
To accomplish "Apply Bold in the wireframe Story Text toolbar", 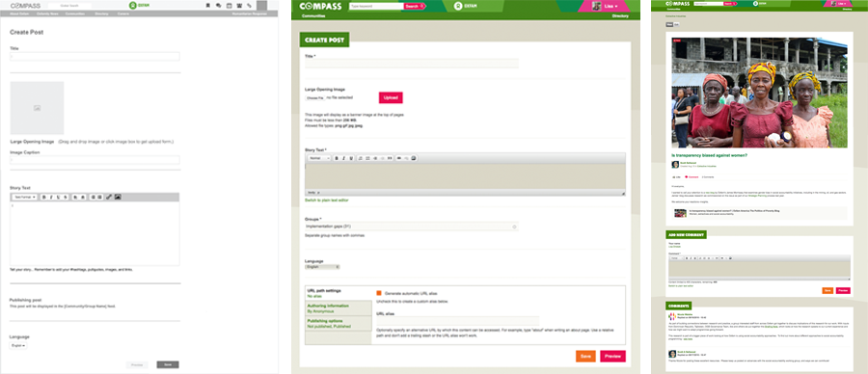I will point(44,197).
